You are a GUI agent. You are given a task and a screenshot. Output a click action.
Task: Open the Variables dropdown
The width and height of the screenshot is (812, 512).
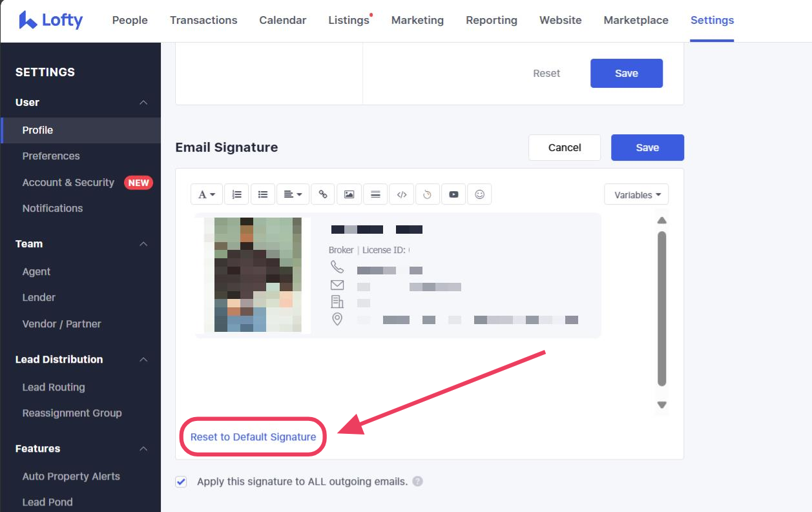[636, 194]
